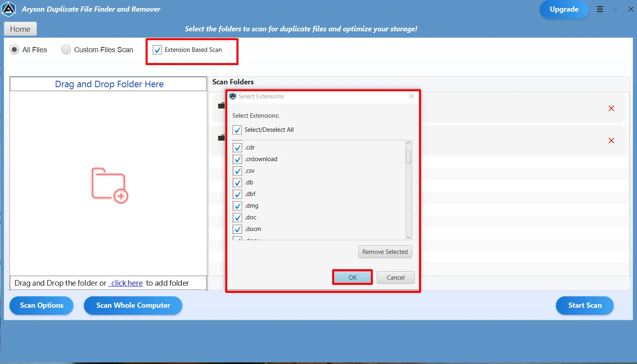Click the Start Scan button
Viewport: 637px width, 364px height.
click(585, 305)
